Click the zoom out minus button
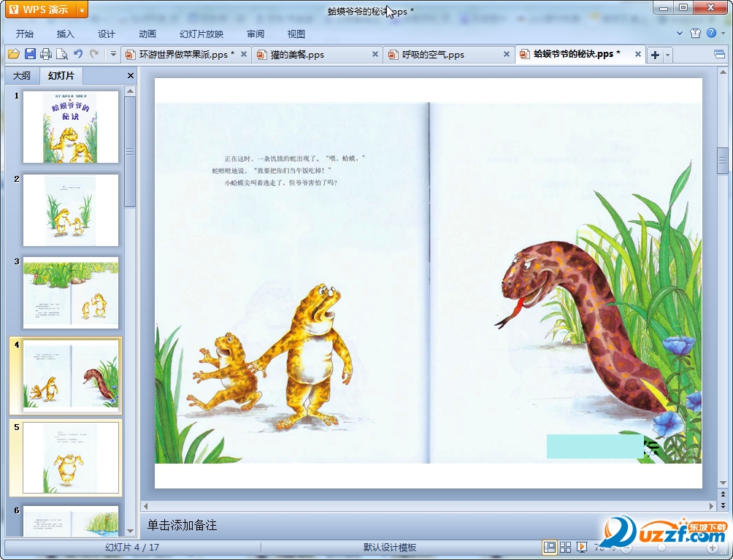This screenshot has height=560, width=733. pyautogui.click(x=626, y=548)
